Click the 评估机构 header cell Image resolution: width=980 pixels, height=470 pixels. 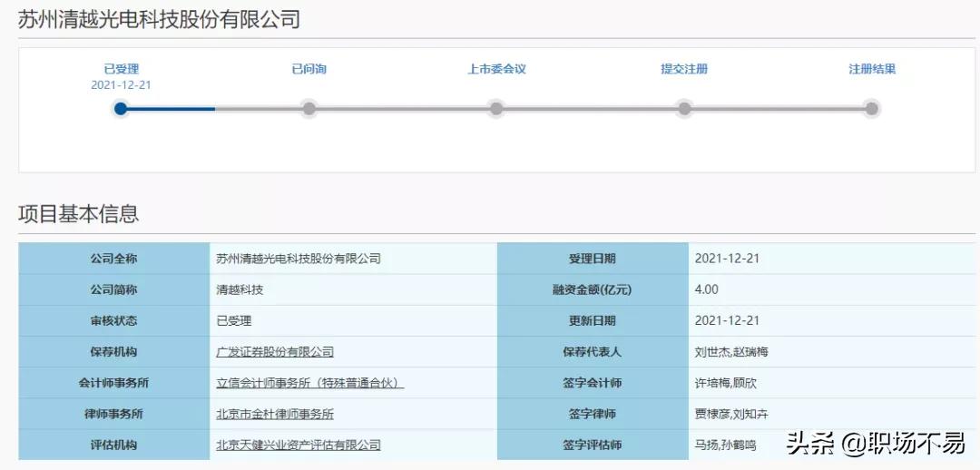point(113,445)
